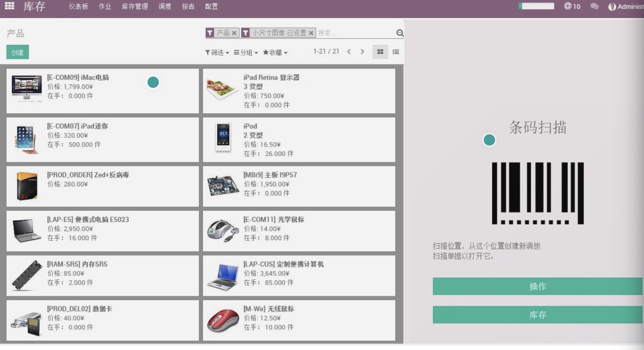Click the 在手: 500.000 件 stock text

coord(74,144)
